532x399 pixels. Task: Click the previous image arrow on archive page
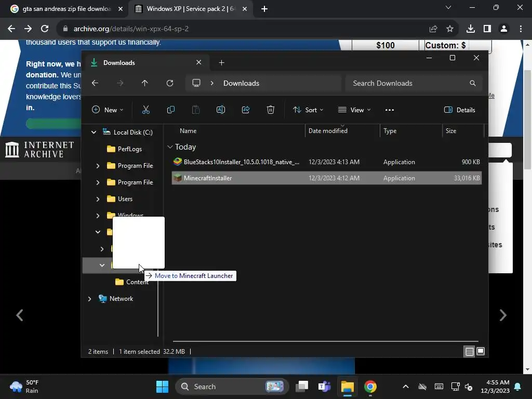(20, 315)
